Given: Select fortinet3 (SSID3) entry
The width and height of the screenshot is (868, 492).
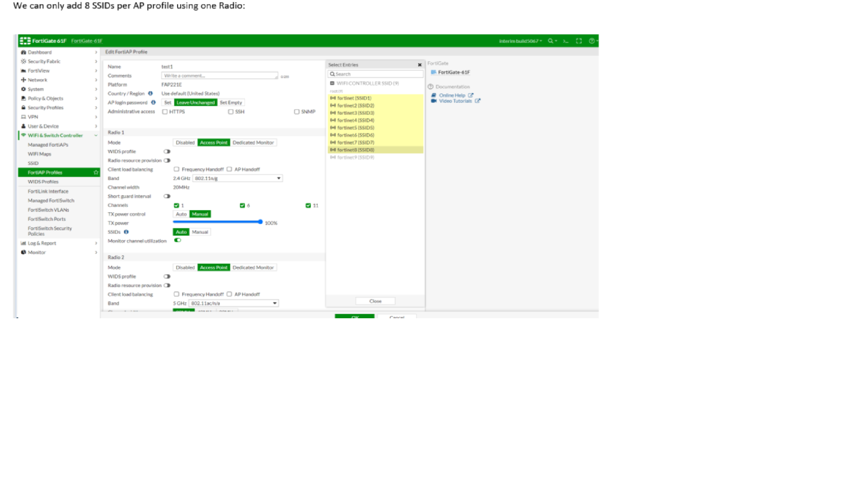Looking at the screenshot, I should [x=355, y=113].
